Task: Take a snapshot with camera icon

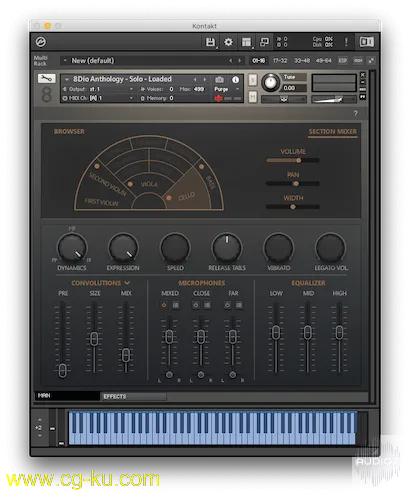Action: tap(219, 80)
